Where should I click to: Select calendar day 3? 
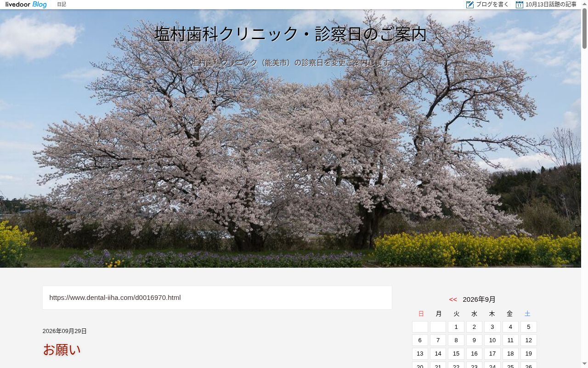(x=492, y=327)
